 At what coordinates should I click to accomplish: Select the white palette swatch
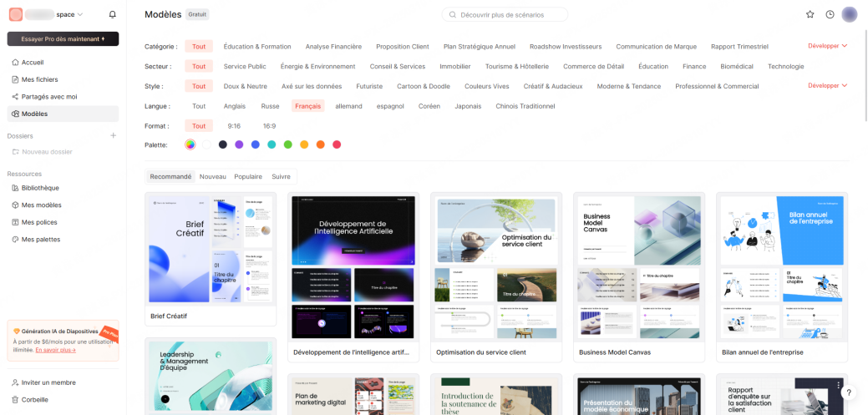(x=206, y=144)
